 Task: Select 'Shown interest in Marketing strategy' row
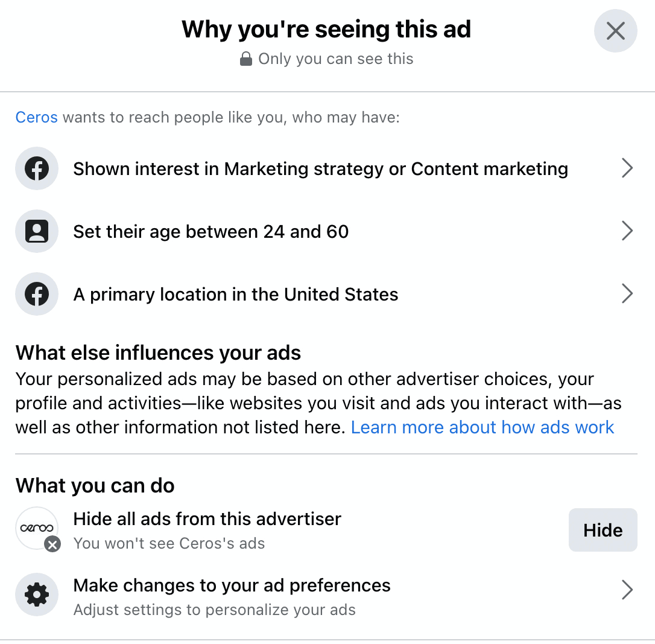[x=327, y=168]
